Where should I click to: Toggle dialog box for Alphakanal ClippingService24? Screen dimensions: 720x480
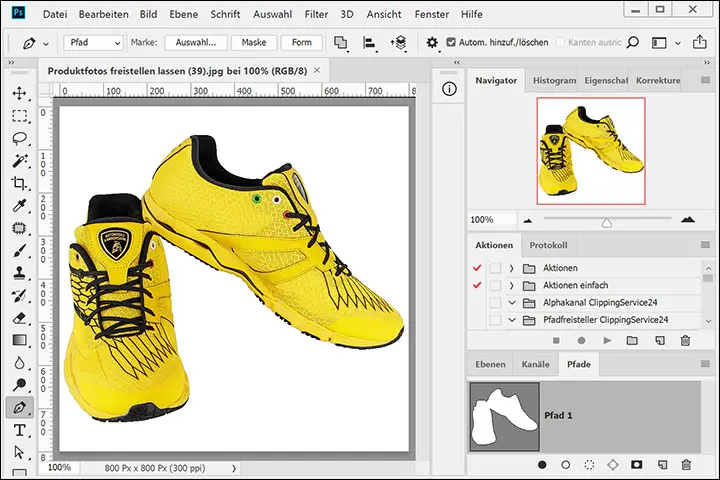(x=495, y=302)
